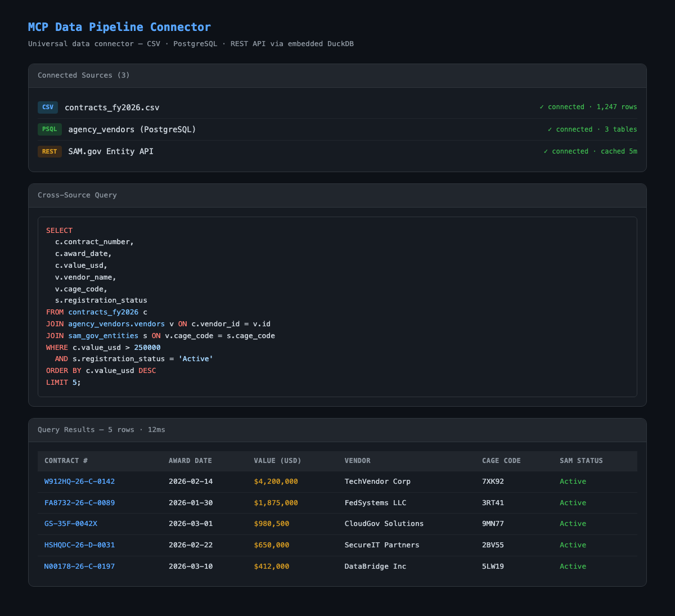This screenshot has width=675, height=616.
Task: Click the REST source badge
Action: click(x=49, y=151)
